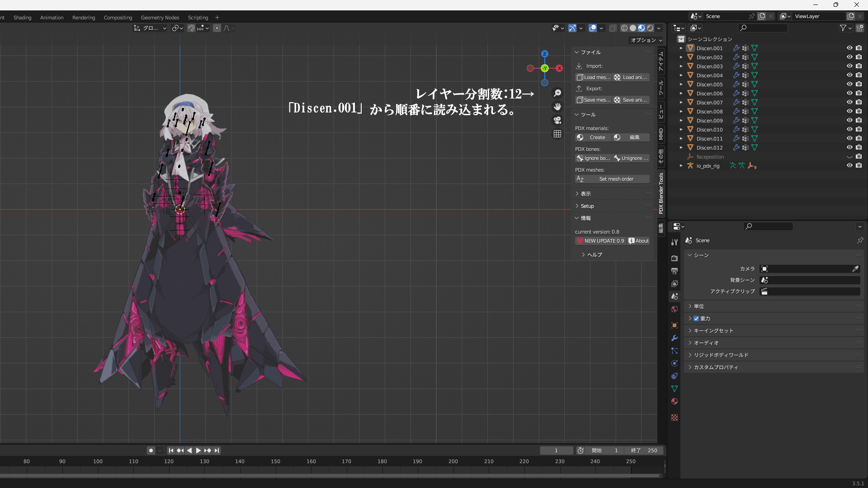Open Physics properties tab icon
868x488 pixels.
675,363
